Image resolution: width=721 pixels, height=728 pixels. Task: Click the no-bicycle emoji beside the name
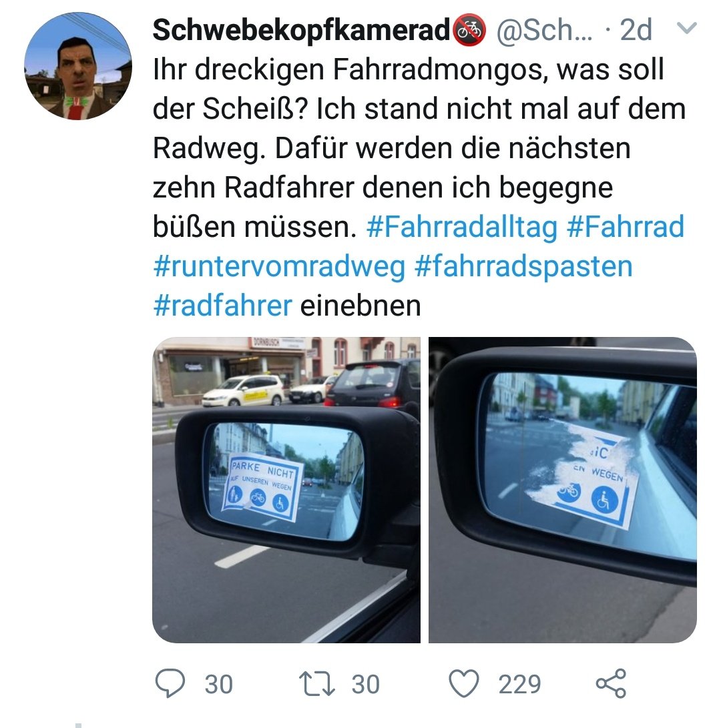pyautogui.click(x=469, y=30)
